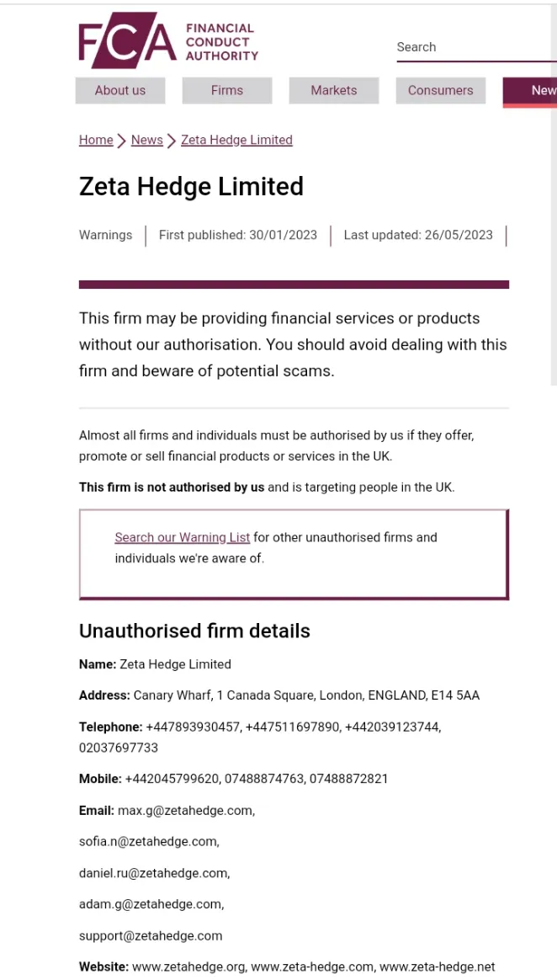
Task: Click the support@zetahedge.com email address
Action: coord(151,935)
